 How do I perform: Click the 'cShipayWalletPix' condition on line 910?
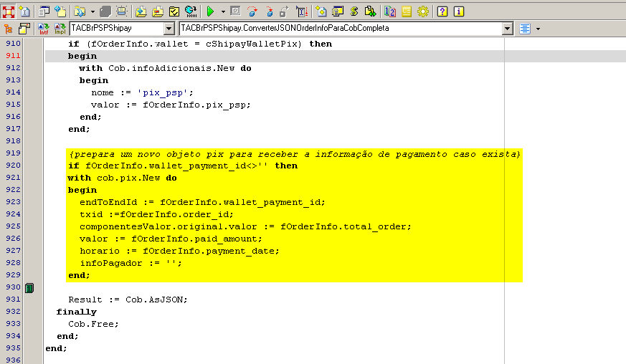click(253, 44)
